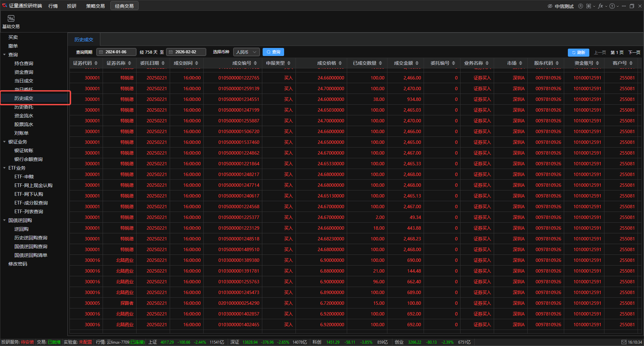Click the start date field 2024-01-06
Image resolution: width=644 pixels, height=346 pixels.
pyautogui.click(x=116, y=52)
